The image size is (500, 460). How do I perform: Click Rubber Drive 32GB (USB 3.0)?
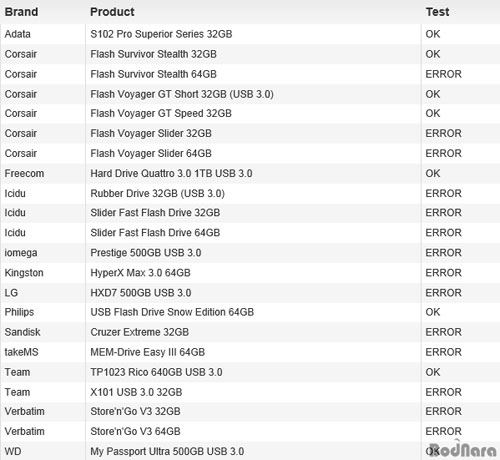tap(158, 193)
